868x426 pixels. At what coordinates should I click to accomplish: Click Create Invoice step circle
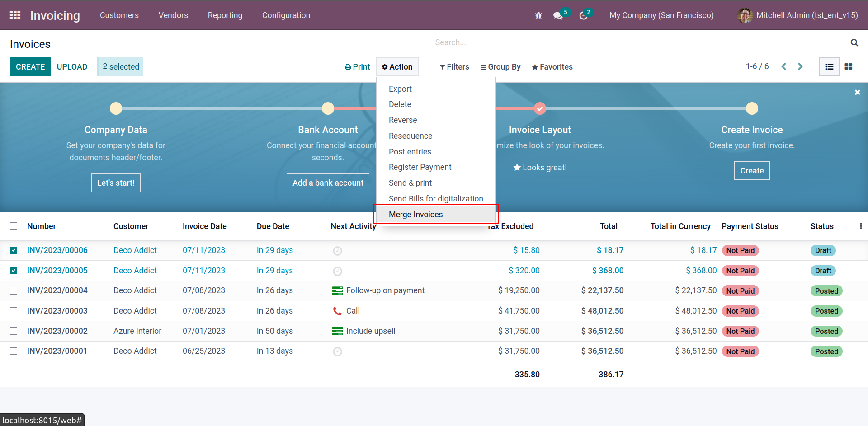(x=752, y=108)
